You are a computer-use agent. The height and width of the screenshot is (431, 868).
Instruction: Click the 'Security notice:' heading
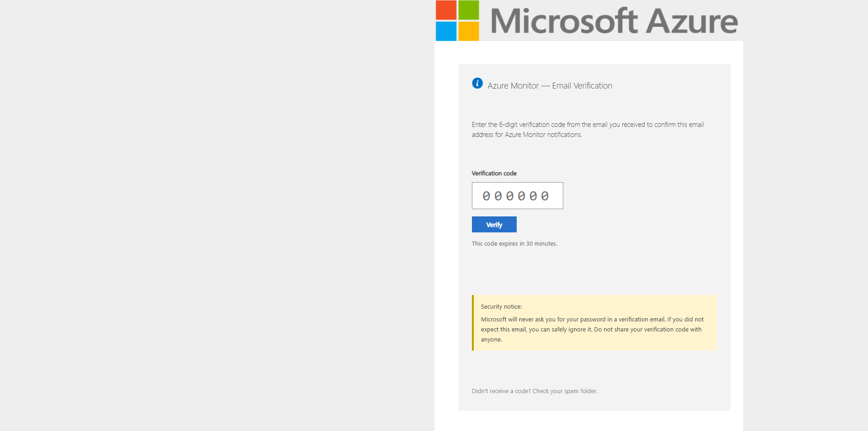tap(501, 307)
